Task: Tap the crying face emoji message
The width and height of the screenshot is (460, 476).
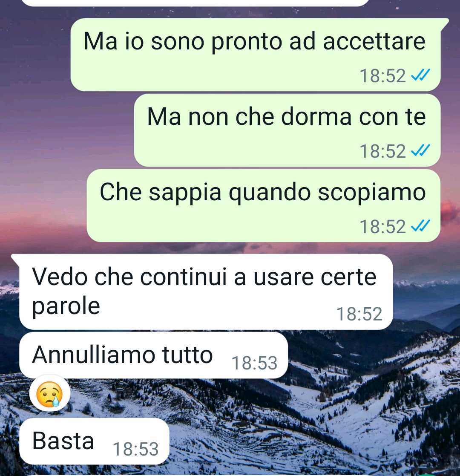Action: (49, 394)
